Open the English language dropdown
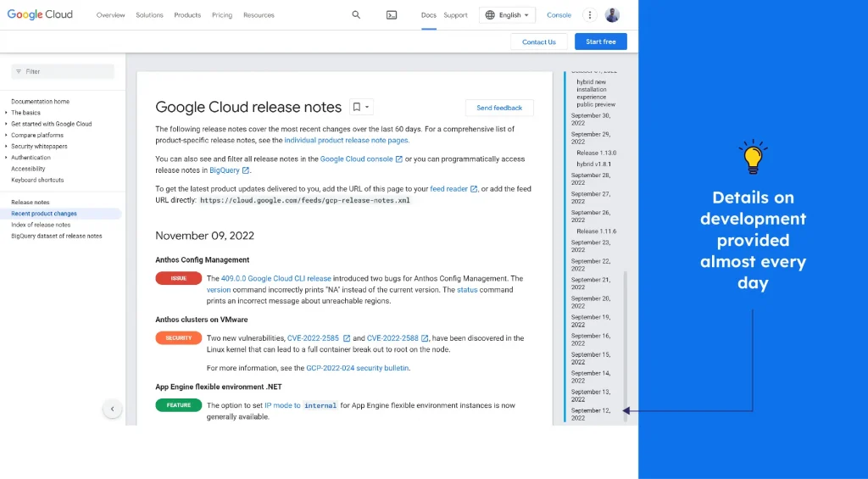 tap(507, 15)
